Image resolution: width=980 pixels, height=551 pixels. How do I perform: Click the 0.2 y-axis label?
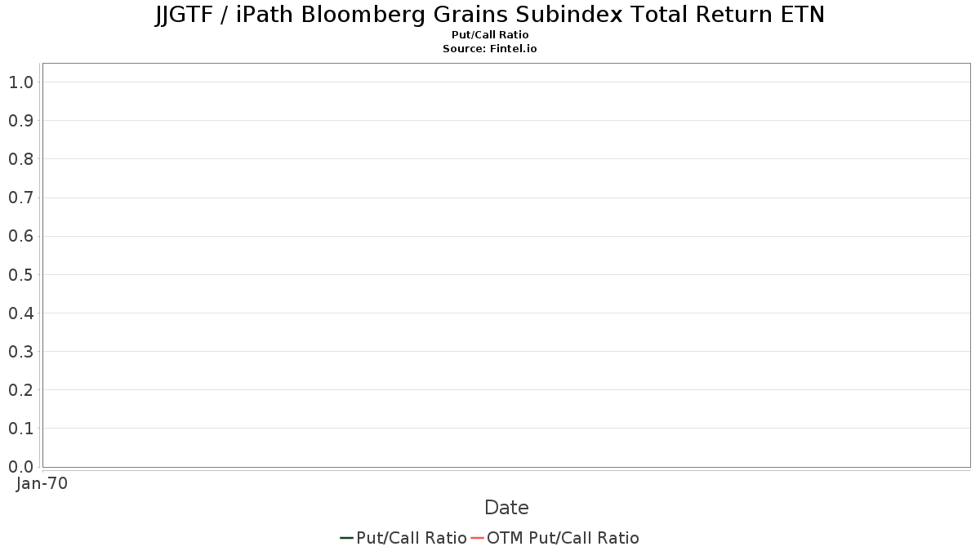[x=20, y=389]
